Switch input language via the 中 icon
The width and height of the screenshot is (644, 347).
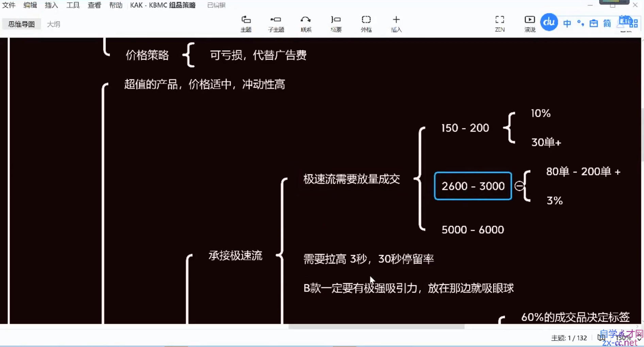point(567,23)
